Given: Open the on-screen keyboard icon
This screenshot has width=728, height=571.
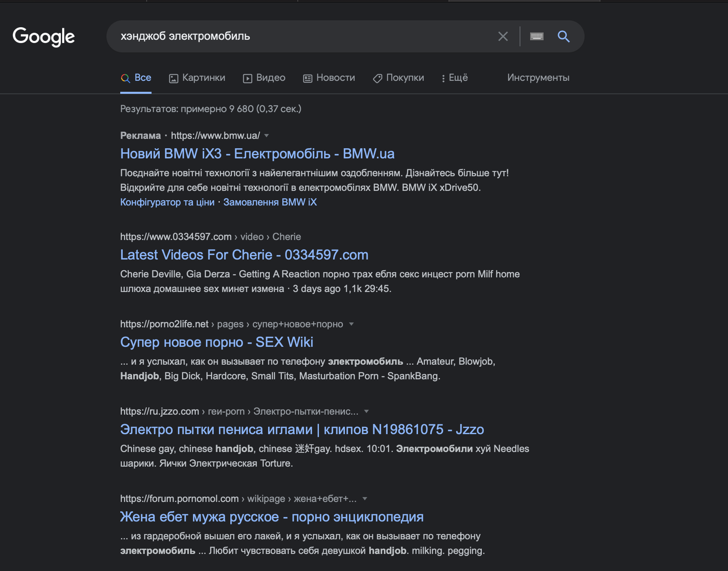Looking at the screenshot, I should (537, 37).
